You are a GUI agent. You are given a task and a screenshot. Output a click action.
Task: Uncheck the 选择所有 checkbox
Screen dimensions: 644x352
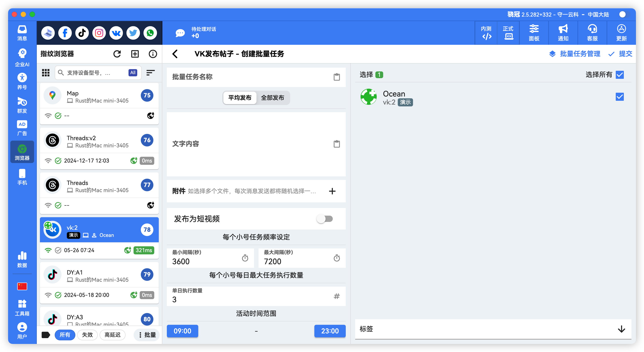[x=620, y=74]
